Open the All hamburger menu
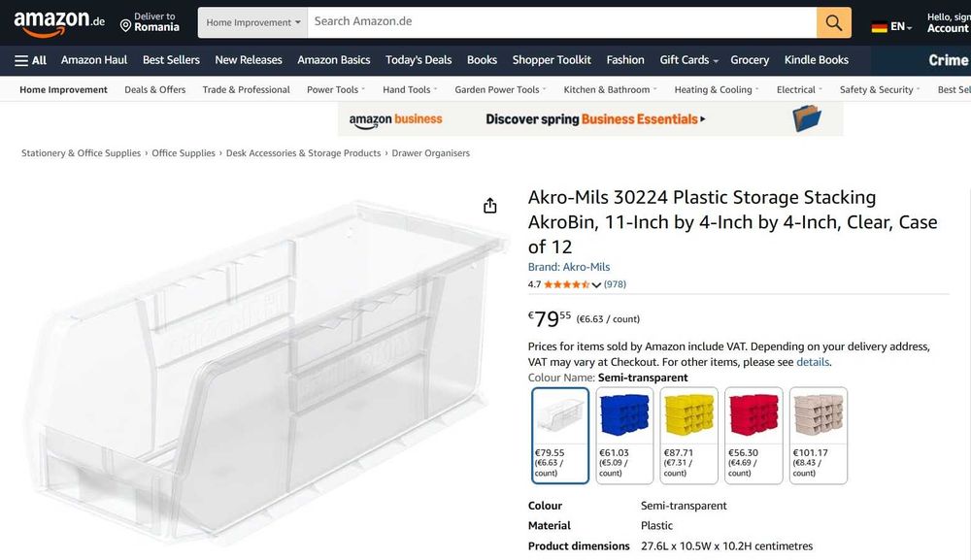Viewport: 971px width, 560px height. coord(30,60)
